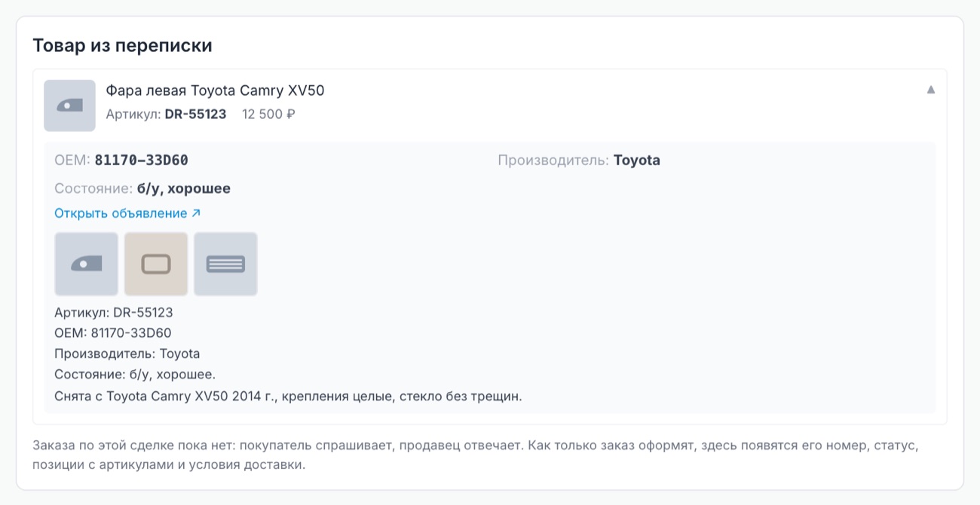Click the price 12 500 ₽
980x505 pixels.
point(268,115)
